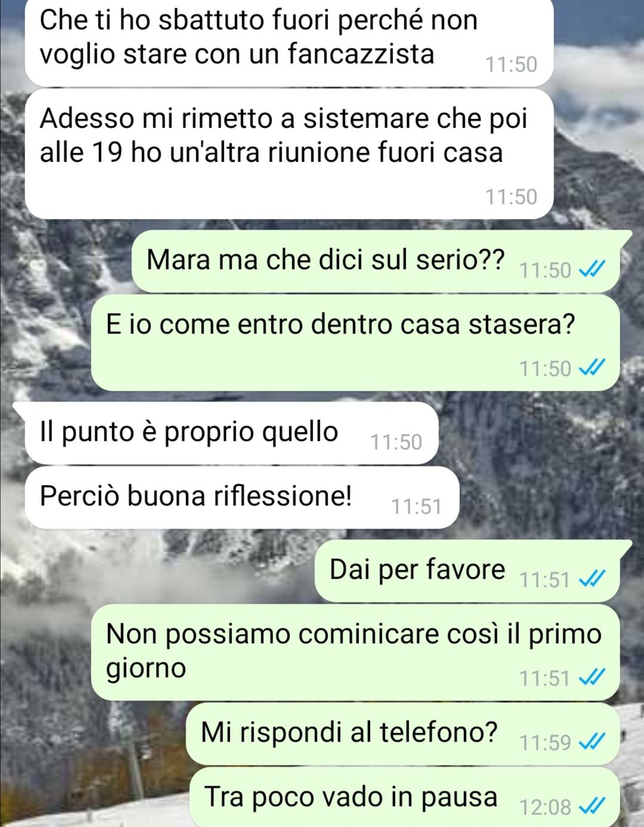Viewport: 644px width, 827px height.
Task: Tap 11:50 timestamp of 'Il punto è proprio quello'
Action: 396,443
